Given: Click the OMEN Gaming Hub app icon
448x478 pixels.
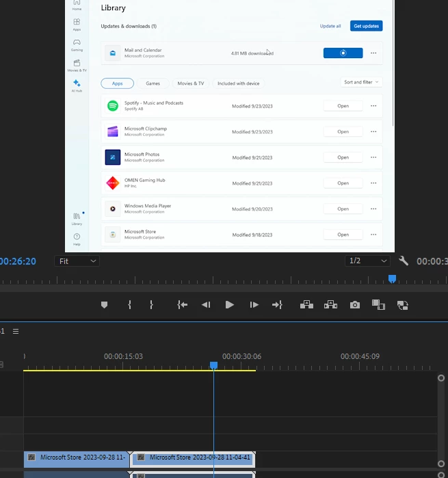Looking at the screenshot, I should 113,183.
